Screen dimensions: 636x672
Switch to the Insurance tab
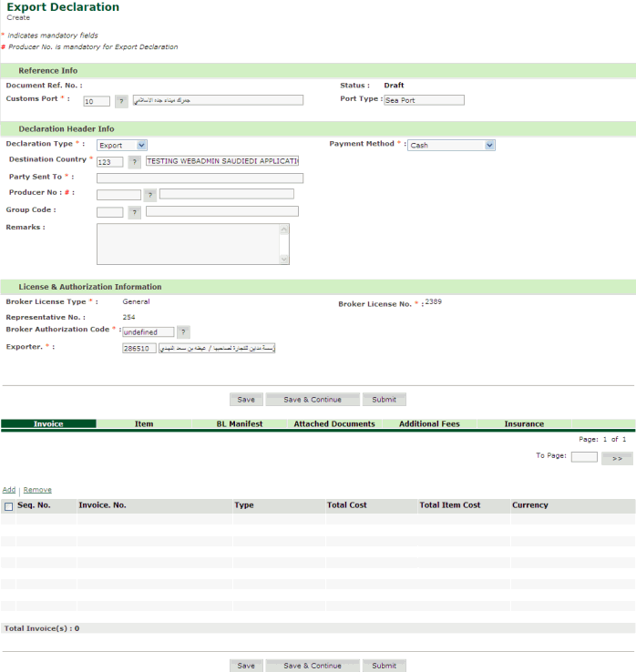524,424
